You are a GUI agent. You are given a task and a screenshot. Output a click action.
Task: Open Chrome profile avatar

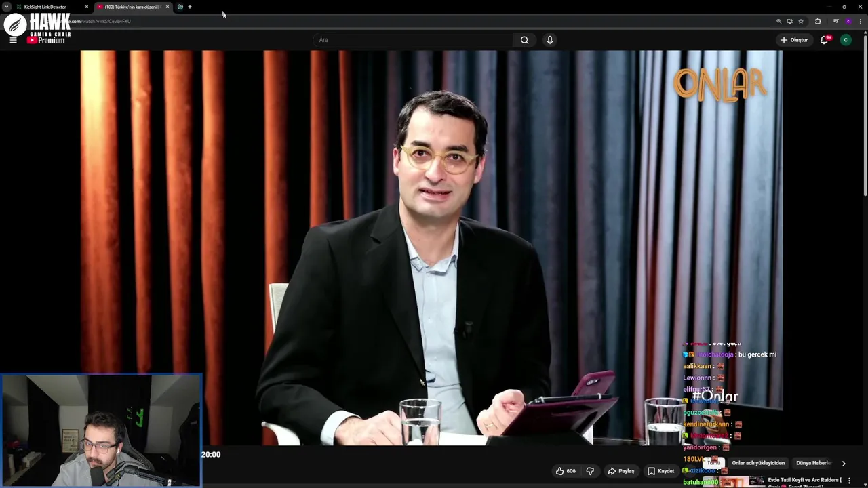coord(848,21)
